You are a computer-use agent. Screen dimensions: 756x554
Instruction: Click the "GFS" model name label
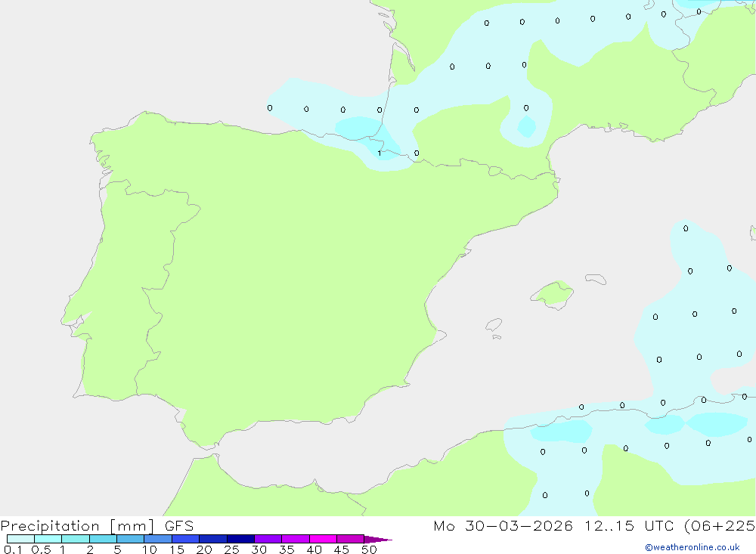tap(179, 526)
